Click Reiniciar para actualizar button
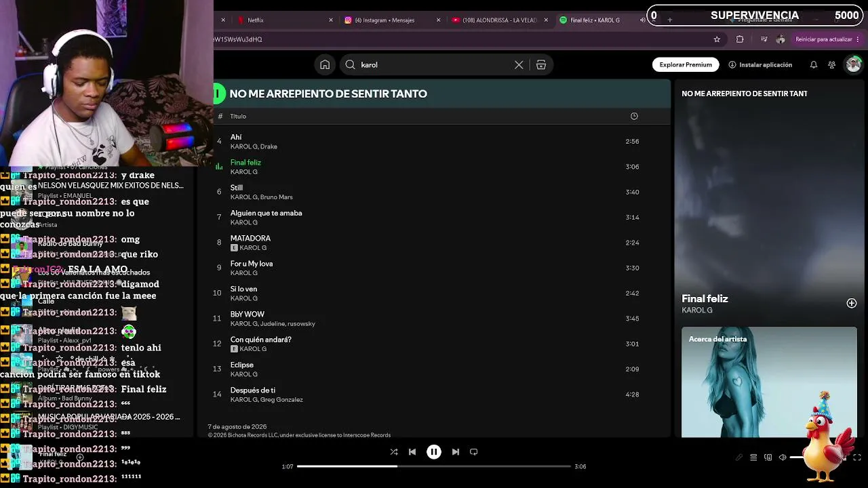The image size is (868, 488). [823, 39]
